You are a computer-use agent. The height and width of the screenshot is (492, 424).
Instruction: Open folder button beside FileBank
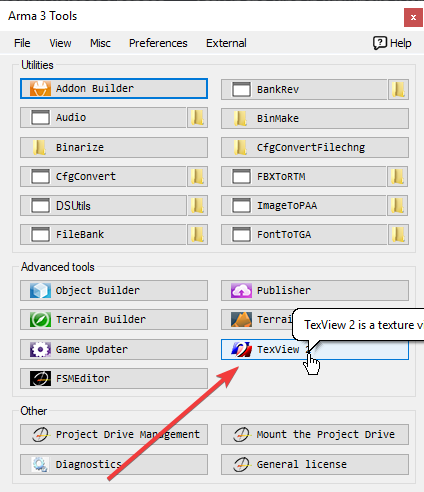(197, 235)
